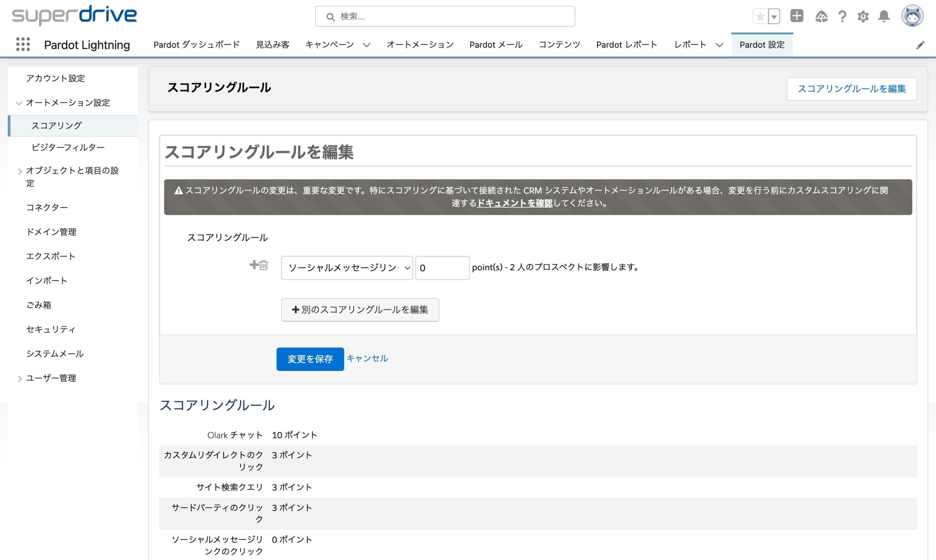The width and height of the screenshot is (936, 560).
Task: Open the Pardot メール tab
Action: point(496,45)
